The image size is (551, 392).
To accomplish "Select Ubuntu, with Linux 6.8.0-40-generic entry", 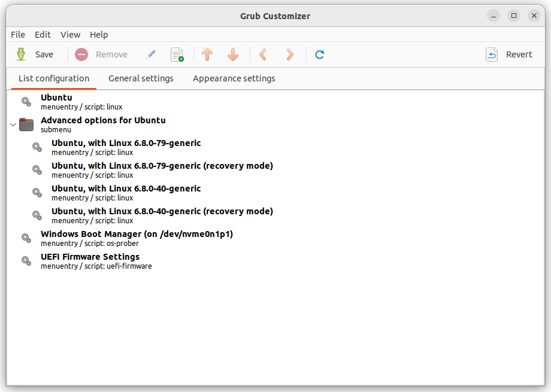I will click(275, 193).
